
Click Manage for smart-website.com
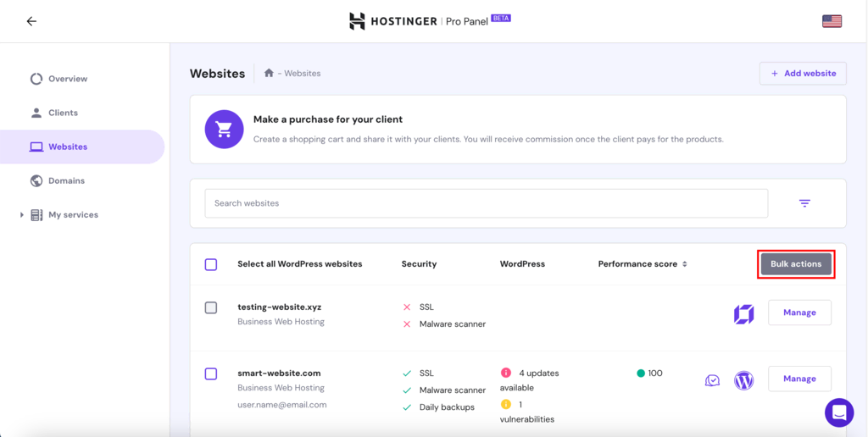[799, 379]
